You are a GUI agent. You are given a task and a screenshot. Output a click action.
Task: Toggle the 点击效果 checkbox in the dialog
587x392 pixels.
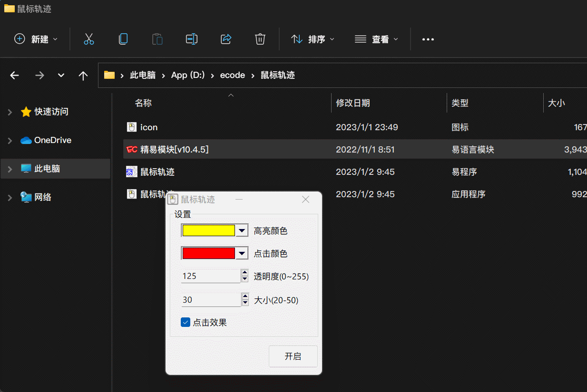coord(186,322)
